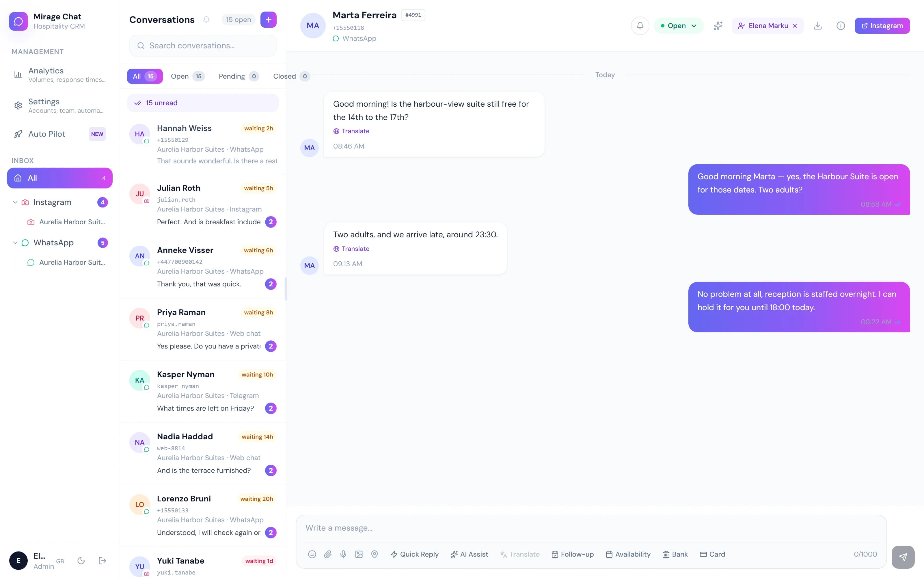Select Aurelia Harbor Suites under WhatsApp
This screenshot has width=924, height=578.
pyautogui.click(x=66, y=262)
